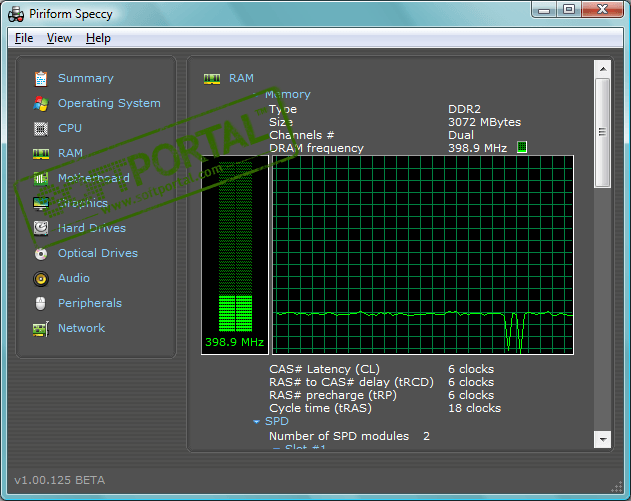
Task: Click the Operating System Windows flag icon
Action: click(41, 103)
